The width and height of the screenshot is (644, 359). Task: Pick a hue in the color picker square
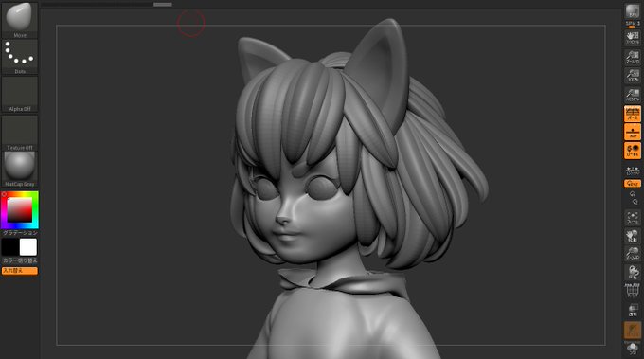[19, 210]
